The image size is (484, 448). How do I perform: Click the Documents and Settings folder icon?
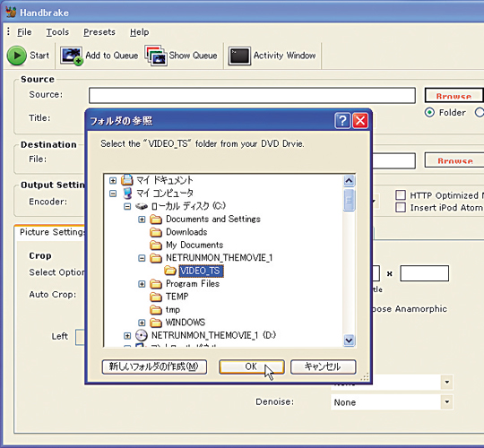pos(156,219)
